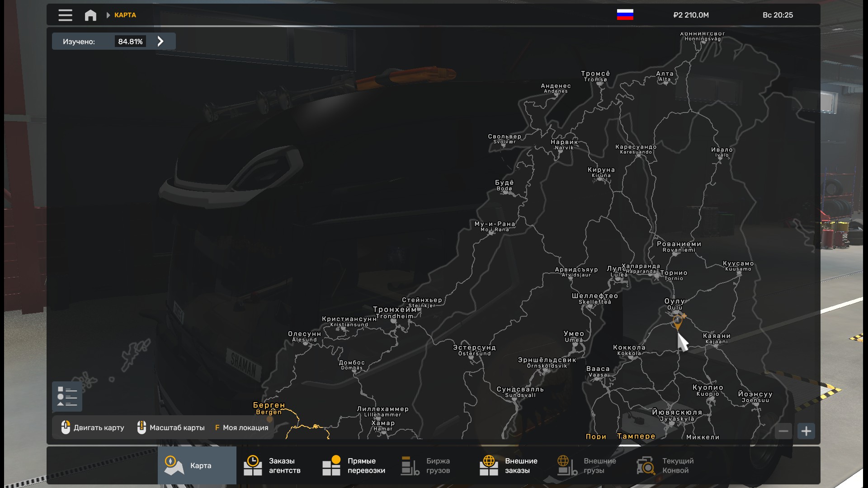Open the map legend list icon

[x=67, y=396]
